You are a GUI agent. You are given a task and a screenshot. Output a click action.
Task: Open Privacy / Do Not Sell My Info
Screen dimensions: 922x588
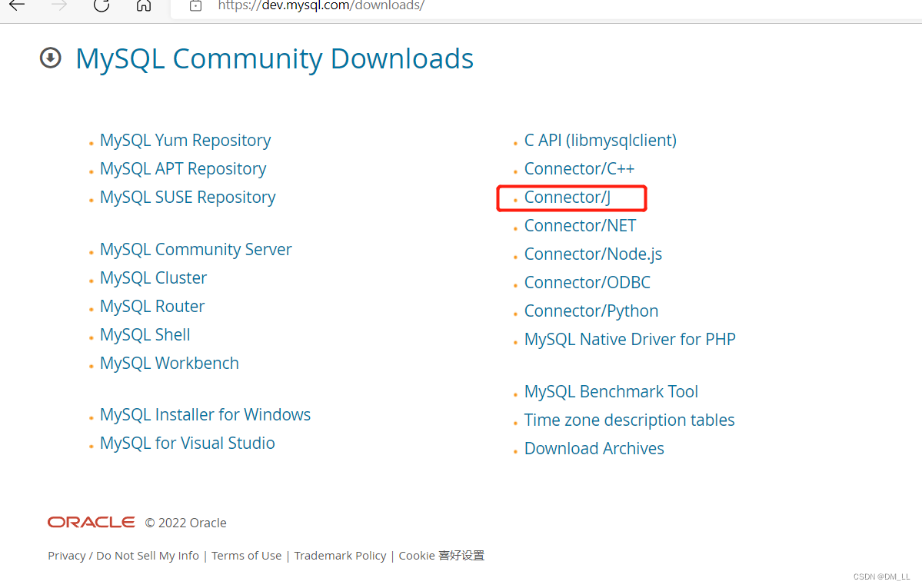pos(124,556)
